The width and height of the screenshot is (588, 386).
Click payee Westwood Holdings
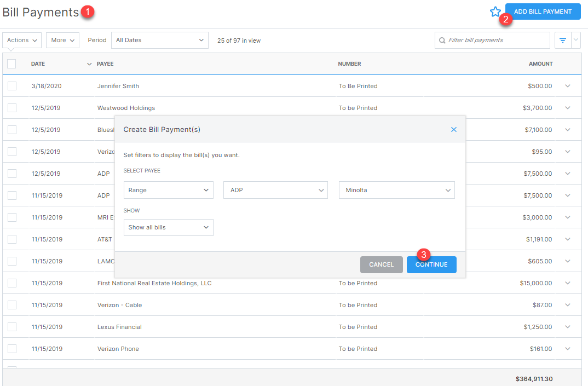(x=126, y=108)
